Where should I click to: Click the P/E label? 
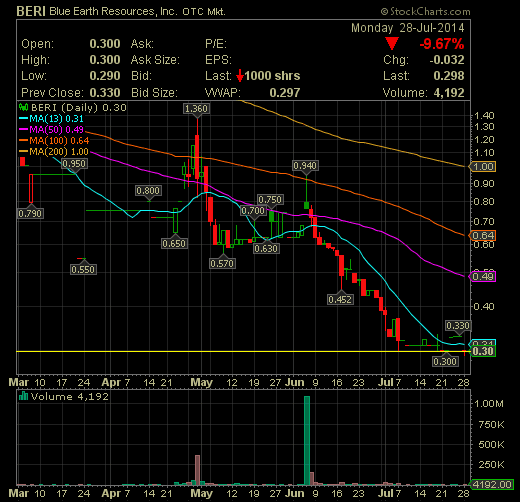click(x=216, y=44)
